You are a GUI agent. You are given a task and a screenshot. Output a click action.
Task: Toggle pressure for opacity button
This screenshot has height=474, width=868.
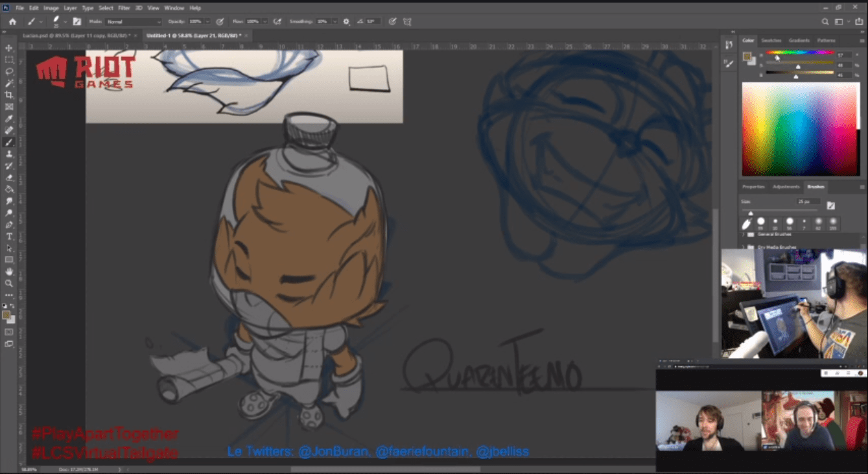tap(220, 21)
